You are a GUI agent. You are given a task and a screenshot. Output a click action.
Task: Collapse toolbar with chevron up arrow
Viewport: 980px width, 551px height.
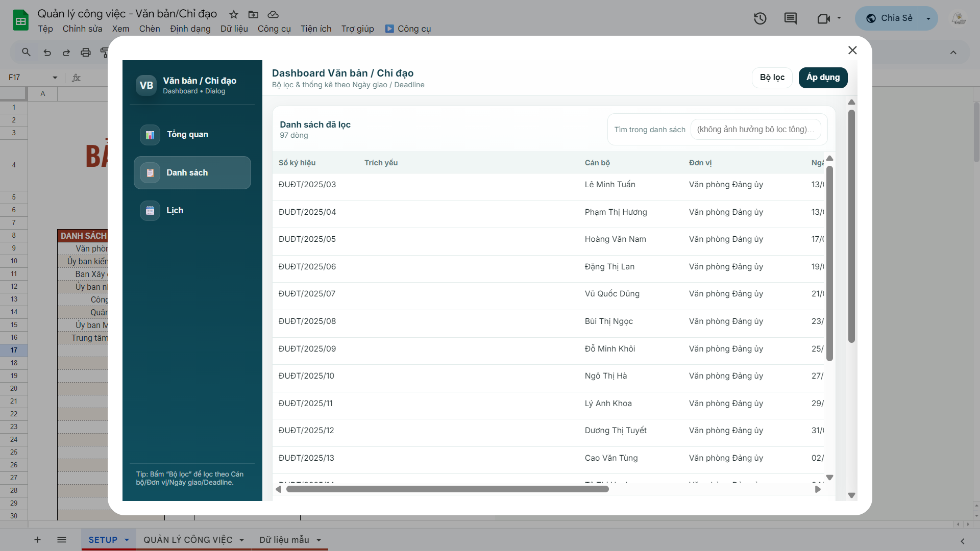(953, 52)
